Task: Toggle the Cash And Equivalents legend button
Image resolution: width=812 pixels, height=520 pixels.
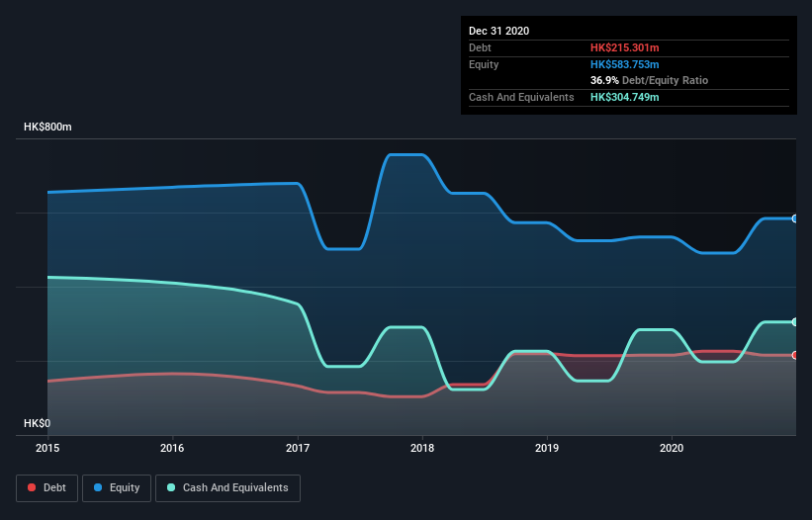Action: click(x=227, y=488)
